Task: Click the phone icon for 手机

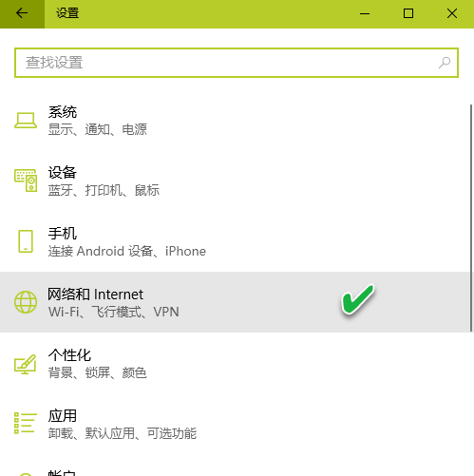Action: click(26, 241)
